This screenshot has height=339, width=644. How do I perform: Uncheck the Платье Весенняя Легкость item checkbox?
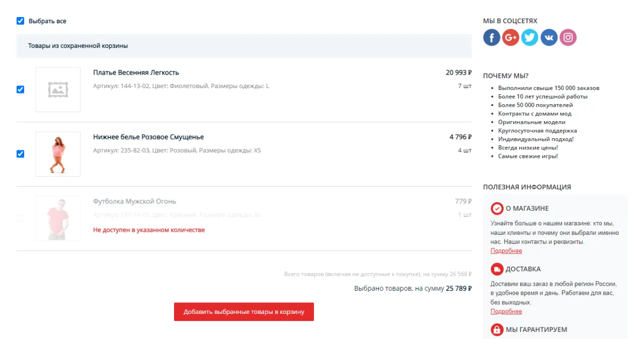tap(21, 90)
